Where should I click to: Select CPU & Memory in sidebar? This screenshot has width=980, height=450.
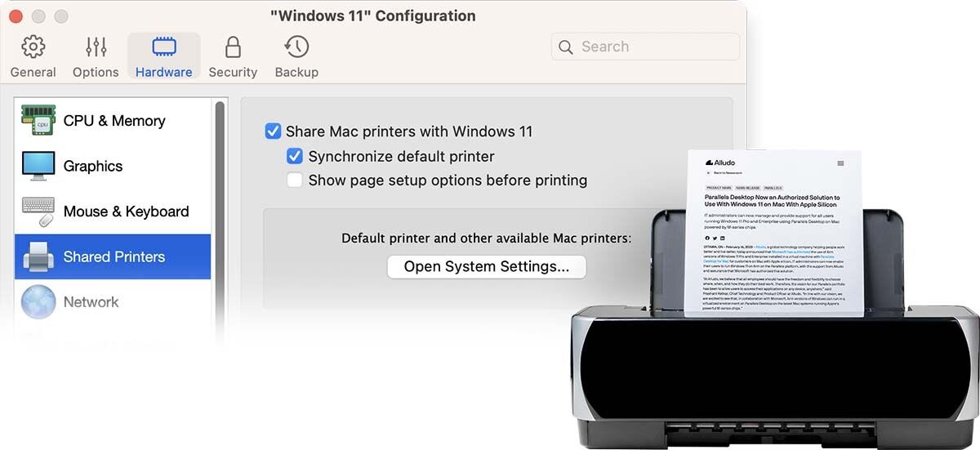(113, 121)
